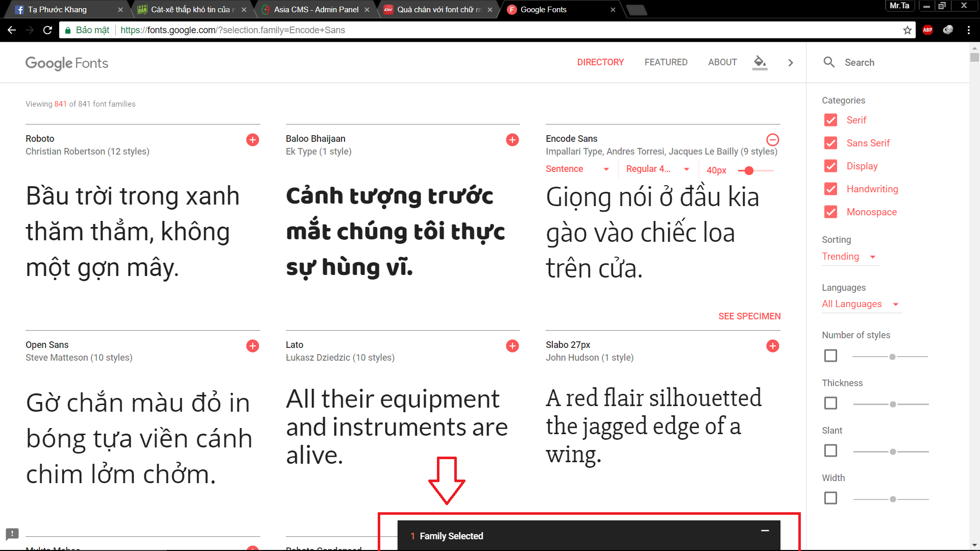Add Open Sans font family
The image size is (980, 551).
(x=253, y=346)
